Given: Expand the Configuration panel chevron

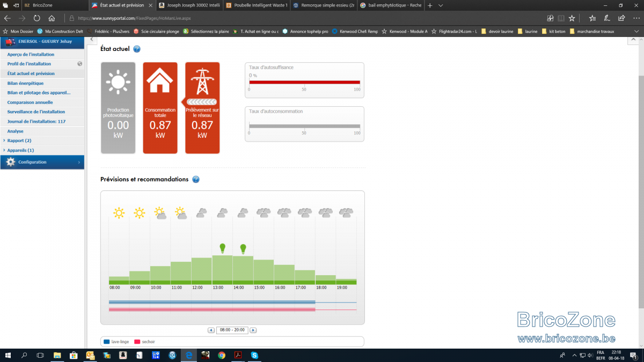Looking at the screenshot, I should click(x=79, y=162).
